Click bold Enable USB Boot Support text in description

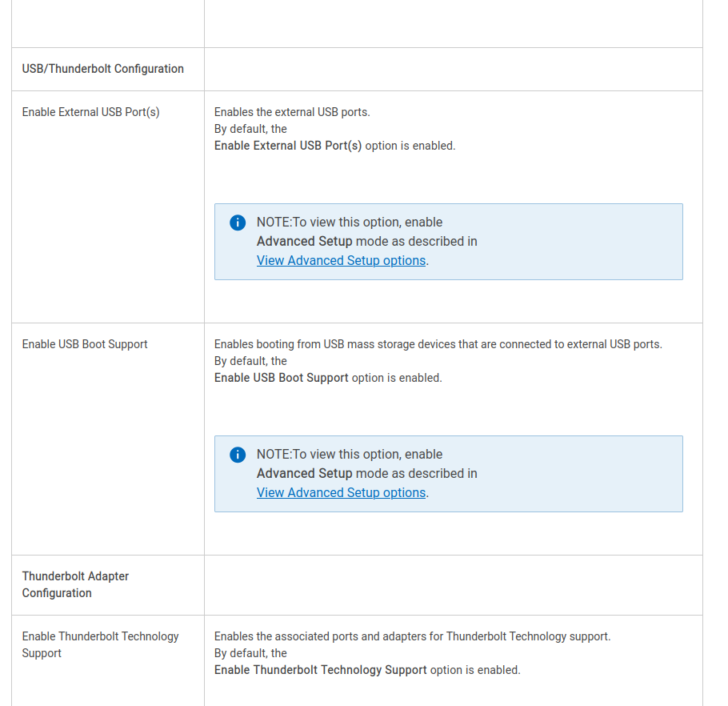click(x=282, y=378)
